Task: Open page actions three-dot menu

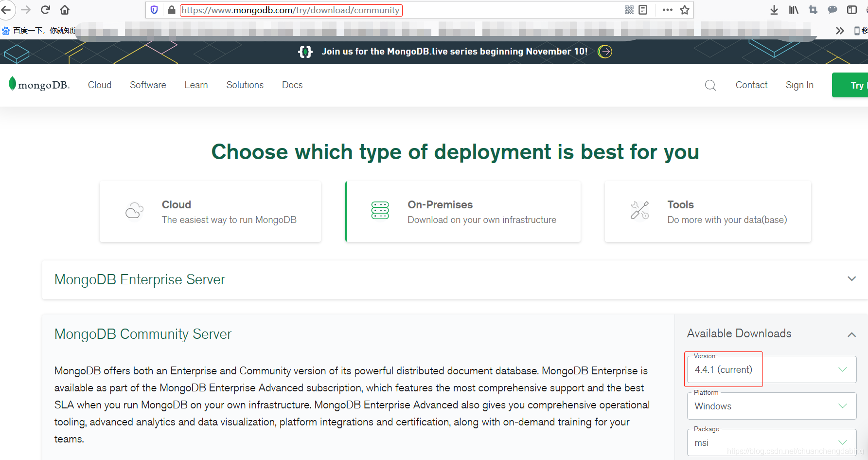Action: tap(667, 10)
